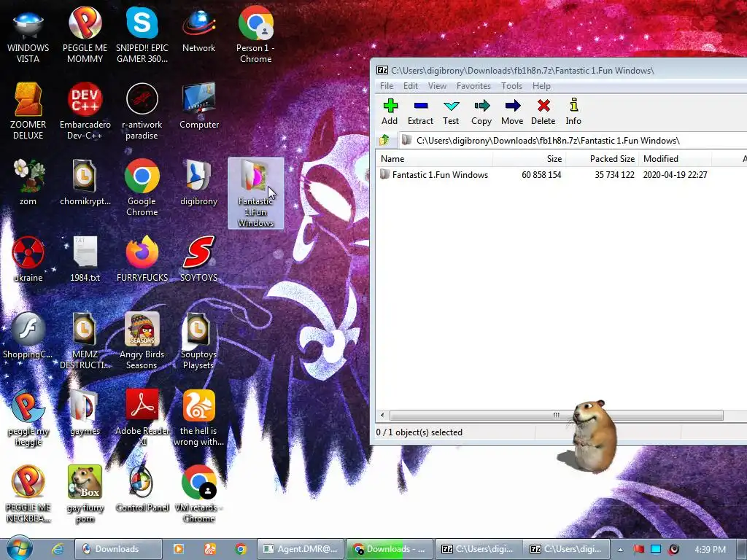This screenshot has width=747, height=560.
Task: Select the PEGGLE ME MOMMY desktop icon
Action: pos(85,35)
